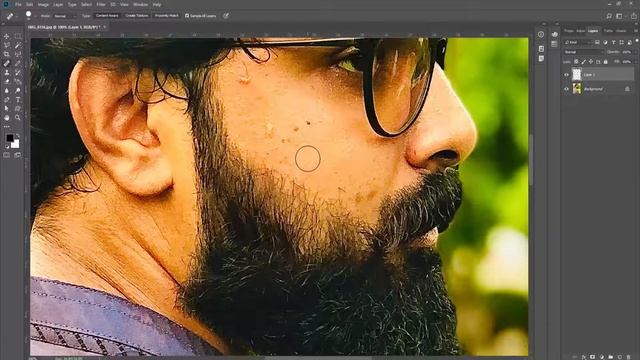Viewport: 640px width, 360px height.
Task: Change the screen mode
Action: 18,155
